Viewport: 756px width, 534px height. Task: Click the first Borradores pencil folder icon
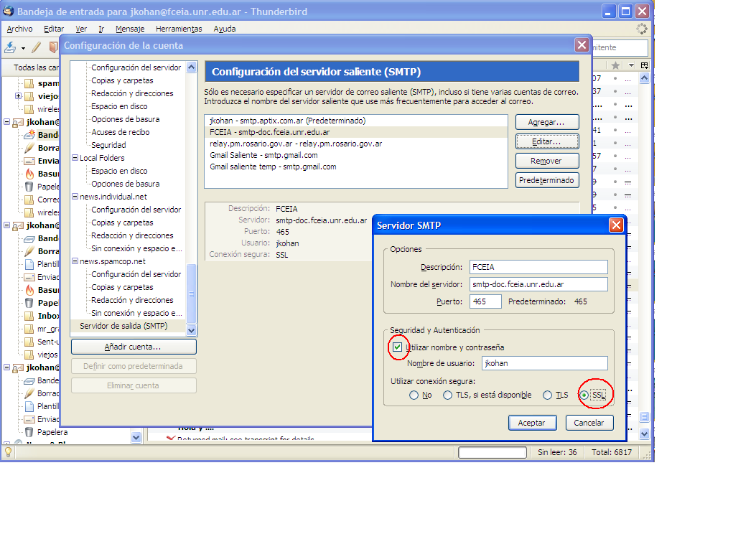29,147
